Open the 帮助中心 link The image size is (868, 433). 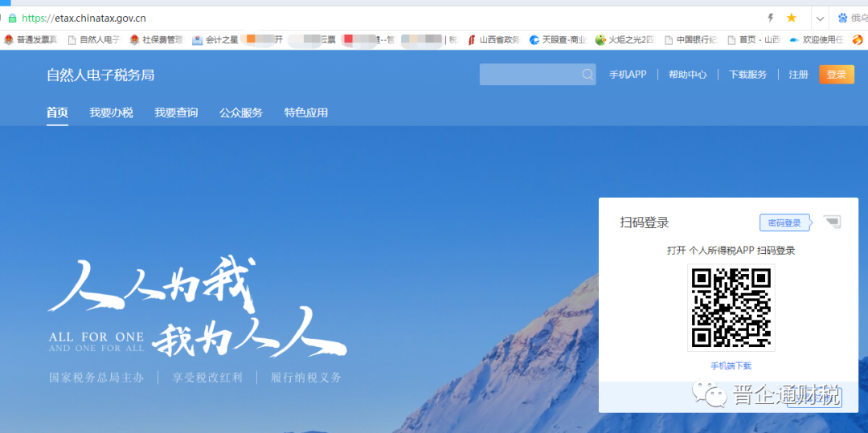[x=687, y=75]
